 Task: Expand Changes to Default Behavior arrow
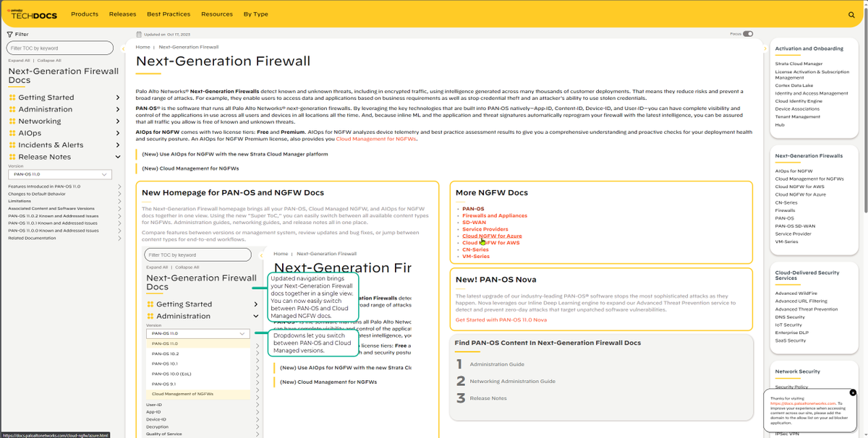(119, 194)
